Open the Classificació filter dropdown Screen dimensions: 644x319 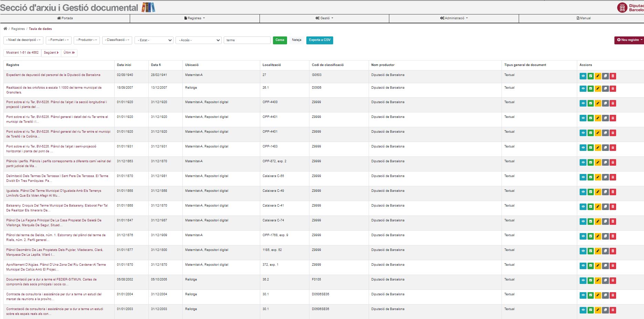pyautogui.click(x=117, y=40)
